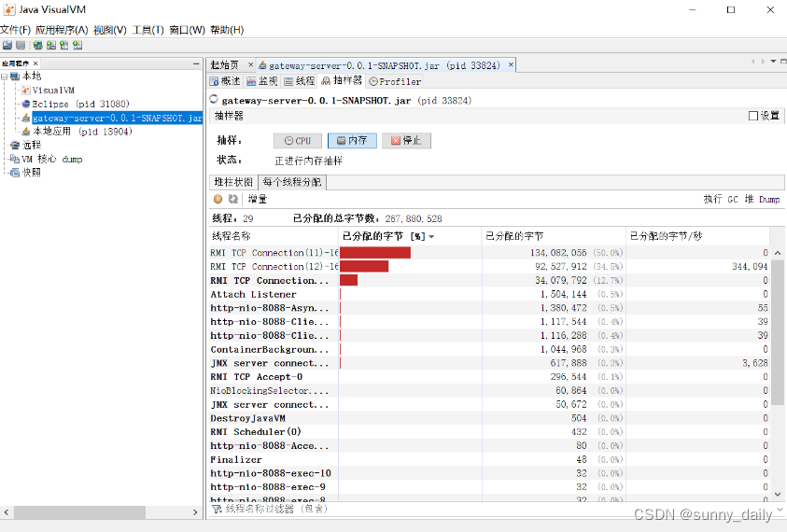Click the left panel horizontal scroll left arrow

click(6, 512)
